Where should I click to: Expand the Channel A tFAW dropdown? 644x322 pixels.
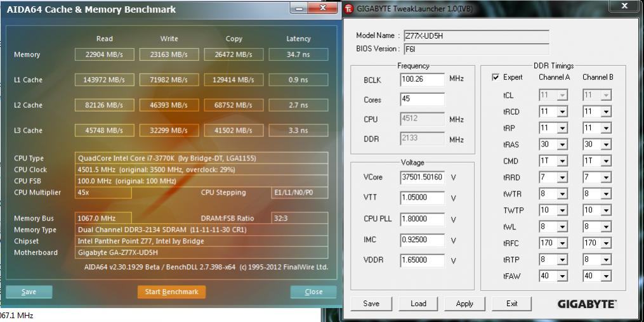coord(562,276)
